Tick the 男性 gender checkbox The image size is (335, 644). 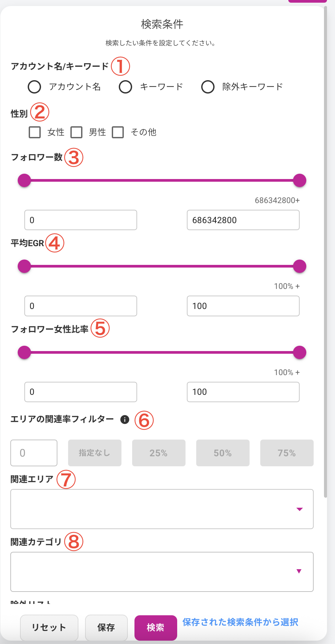76,132
